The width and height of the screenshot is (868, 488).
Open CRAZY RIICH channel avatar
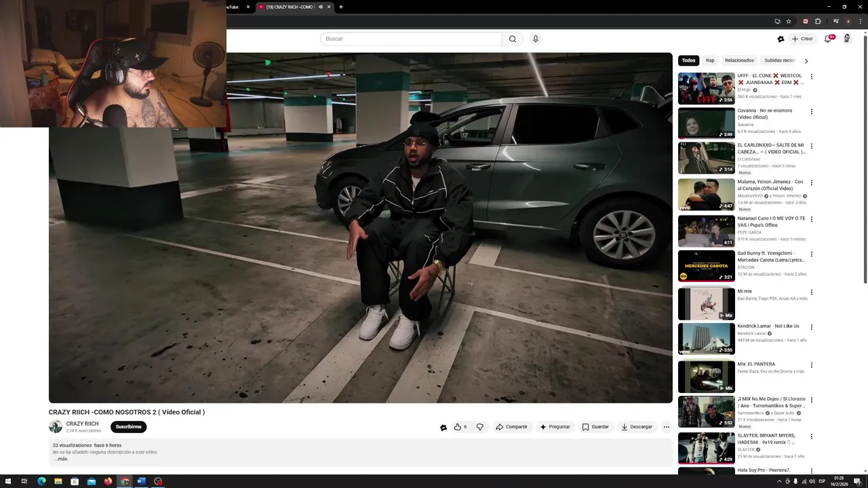pos(56,426)
